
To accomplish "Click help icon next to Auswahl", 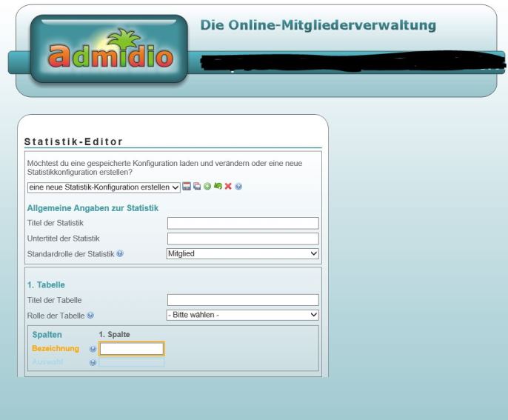I will coord(93,362).
